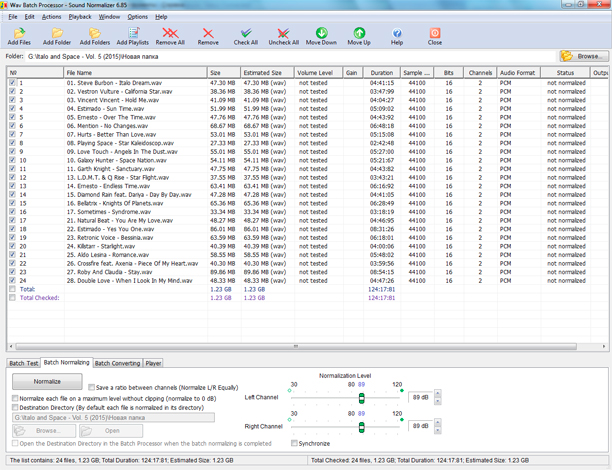Open the Help toolbar icon
This screenshot has height=470, width=612.
tap(397, 32)
